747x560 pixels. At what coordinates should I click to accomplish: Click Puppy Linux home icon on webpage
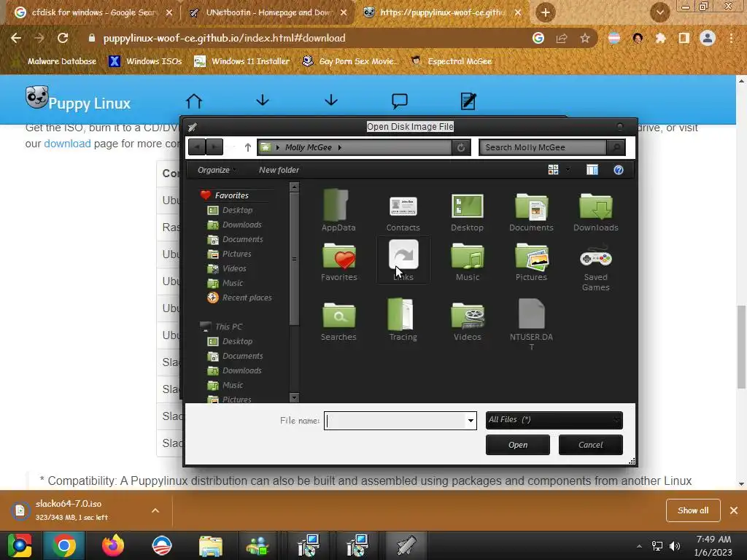pyautogui.click(x=194, y=101)
